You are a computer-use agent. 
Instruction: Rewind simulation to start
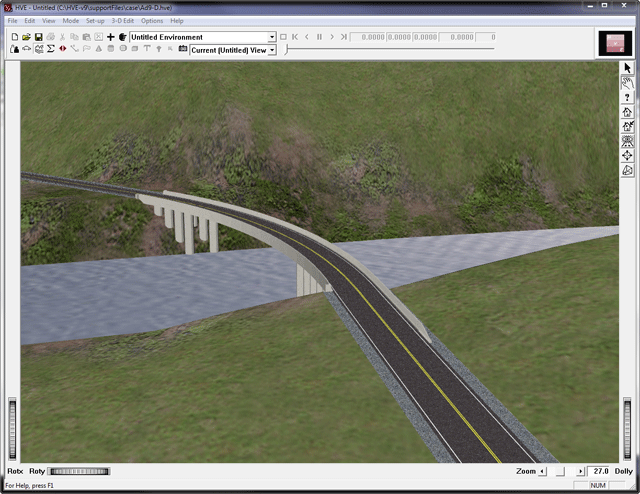tap(295, 37)
